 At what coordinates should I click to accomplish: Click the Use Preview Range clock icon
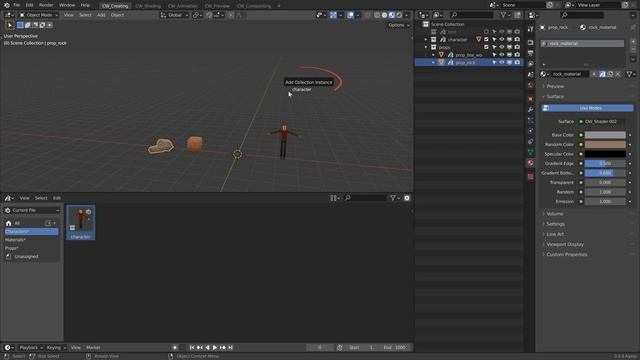point(340,347)
